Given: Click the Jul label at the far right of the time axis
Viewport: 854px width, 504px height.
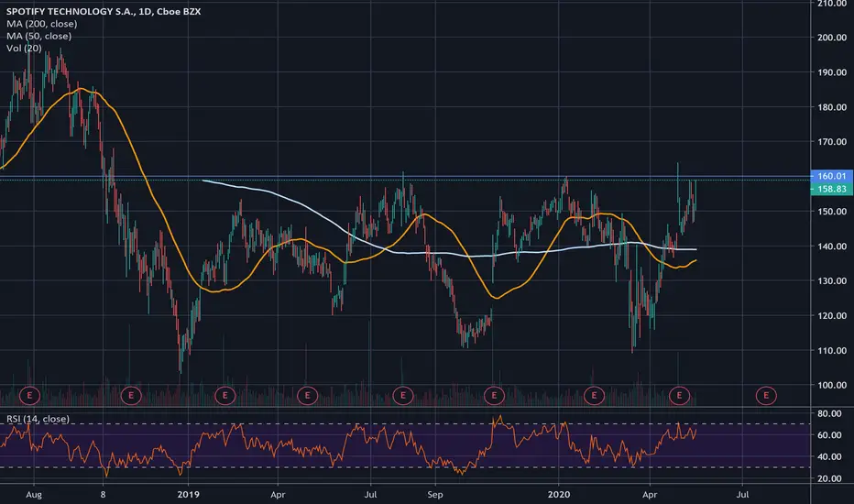Looking at the screenshot, I should pos(742,495).
